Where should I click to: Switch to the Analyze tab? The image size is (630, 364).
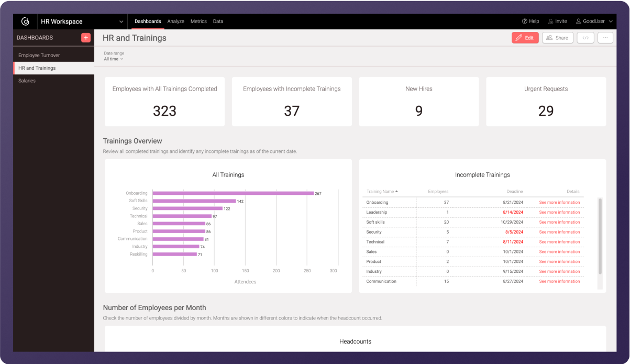[x=175, y=21]
